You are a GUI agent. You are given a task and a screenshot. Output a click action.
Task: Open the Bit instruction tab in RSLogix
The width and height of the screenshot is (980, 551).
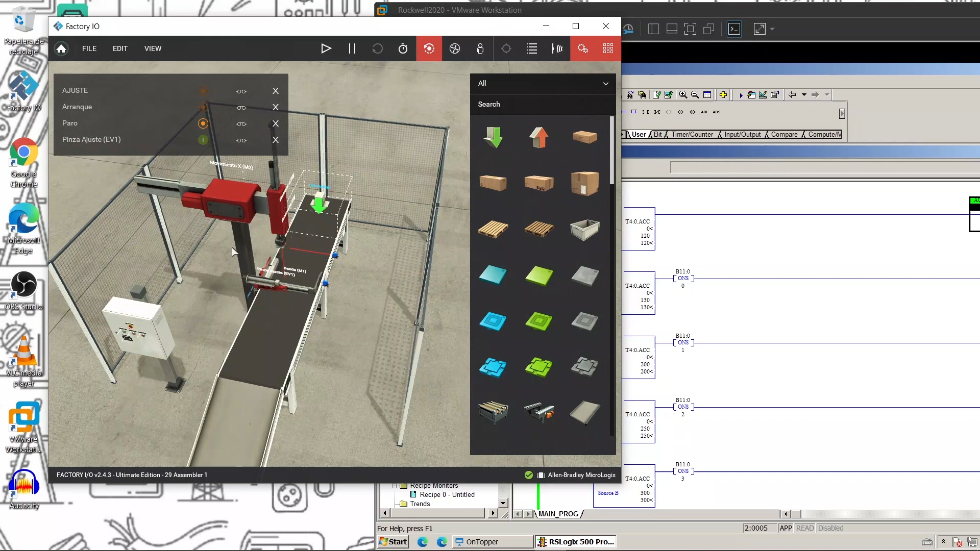click(657, 135)
